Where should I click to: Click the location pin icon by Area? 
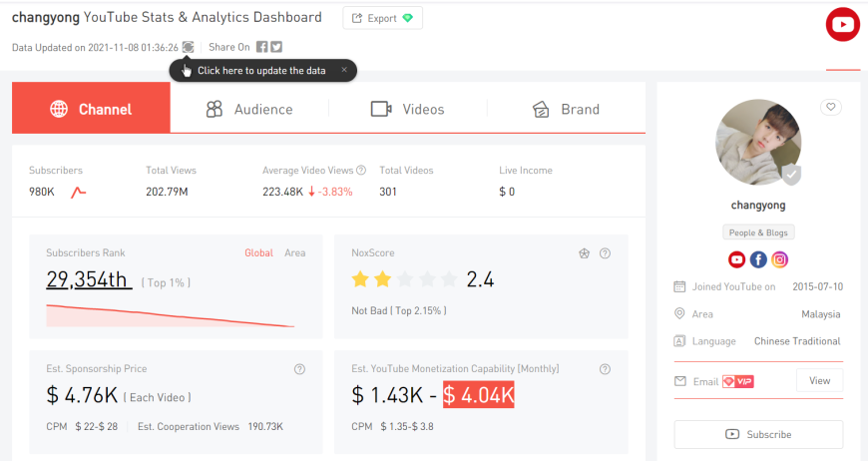pos(679,313)
